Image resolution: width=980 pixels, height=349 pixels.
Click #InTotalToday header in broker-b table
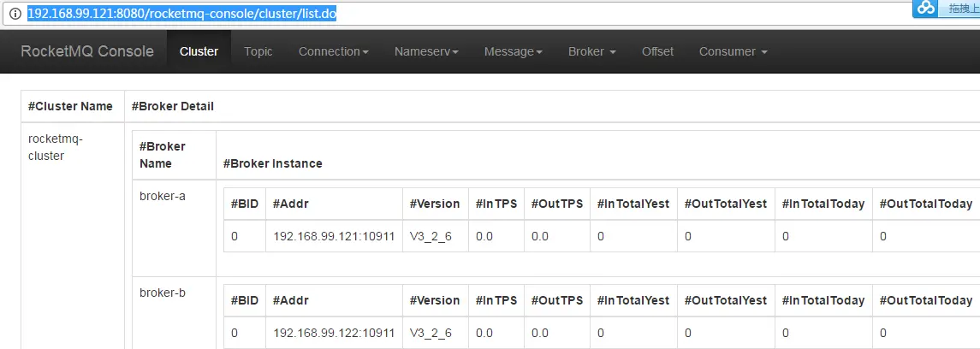point(823,299)
